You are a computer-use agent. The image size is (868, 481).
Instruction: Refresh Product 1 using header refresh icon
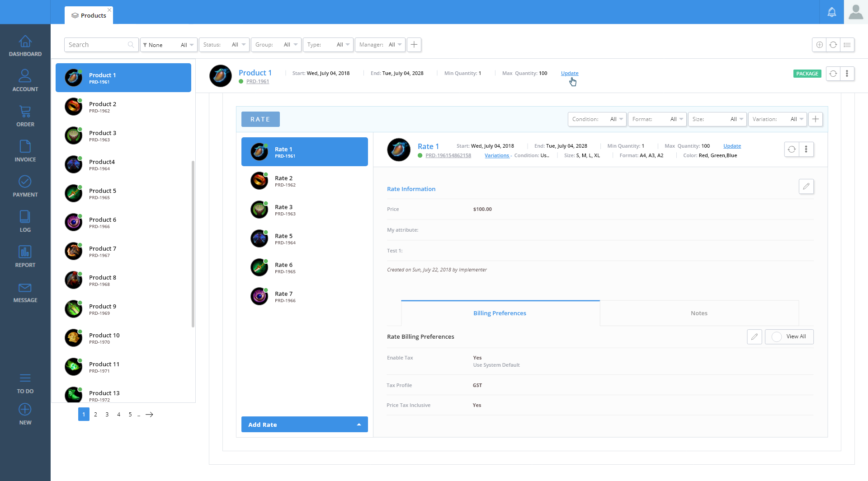click(x=833, y=74)
